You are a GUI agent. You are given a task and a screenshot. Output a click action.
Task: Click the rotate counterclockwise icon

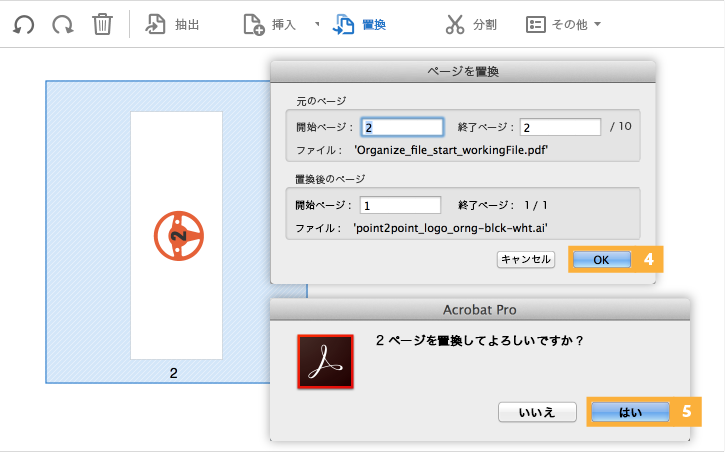tap(23, 24)
